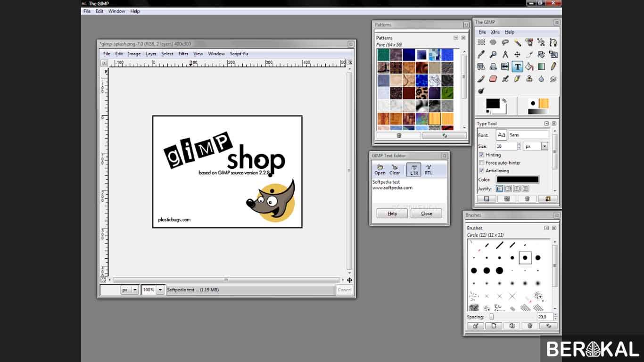644x362 pixels.
Task: Select the Perspective tool
Action: (x=493, y=67)
